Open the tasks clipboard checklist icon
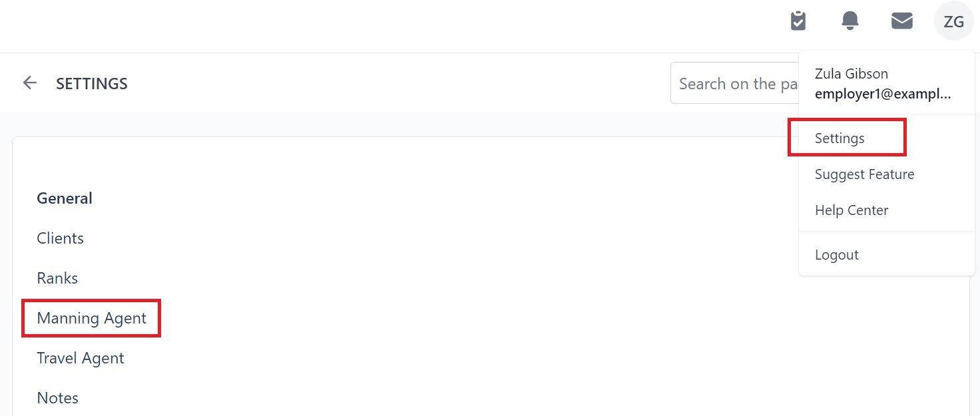The width and height of the screenshot is (980, 416). coord(798,21)
